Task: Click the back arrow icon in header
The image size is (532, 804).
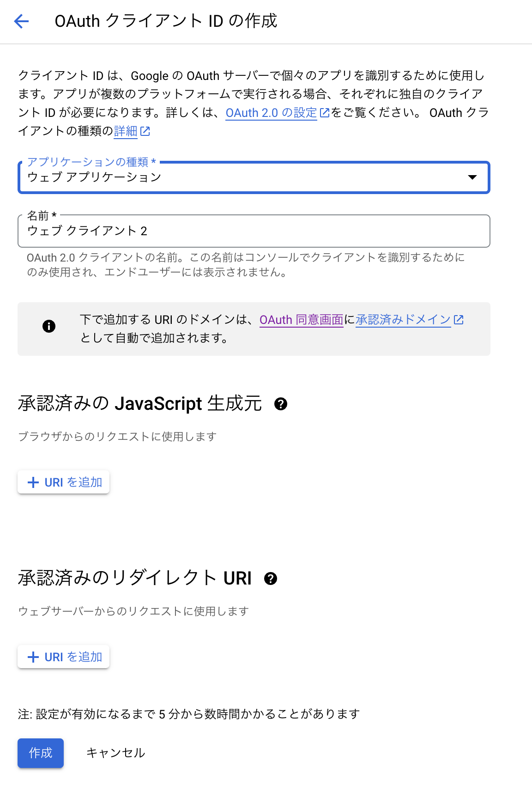Action: click(21, 21)
